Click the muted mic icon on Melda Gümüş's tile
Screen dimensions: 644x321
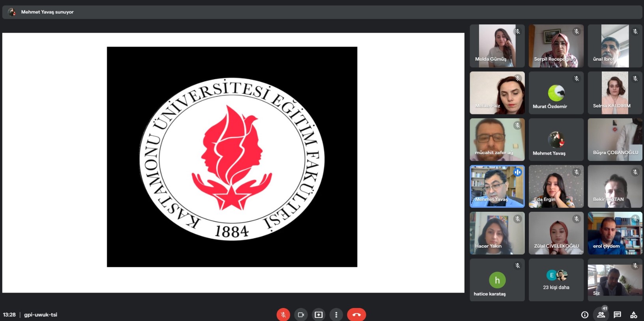click(x=518, y=32)
